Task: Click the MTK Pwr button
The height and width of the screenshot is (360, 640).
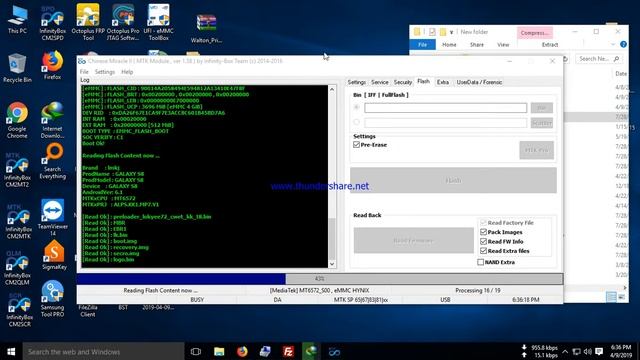Action: pyautogui.click(x=536, y=150)
